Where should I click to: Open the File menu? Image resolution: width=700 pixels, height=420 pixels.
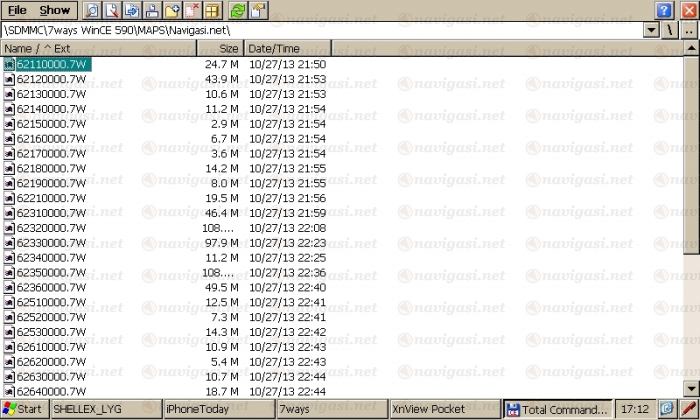pyautogui.click(x=17, y=10)
